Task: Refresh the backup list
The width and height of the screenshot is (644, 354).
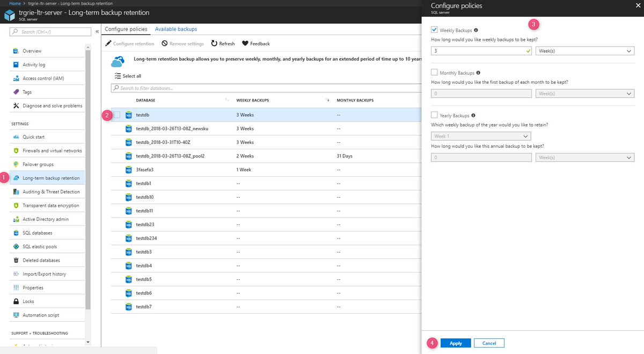Action: tap(223, 44)
